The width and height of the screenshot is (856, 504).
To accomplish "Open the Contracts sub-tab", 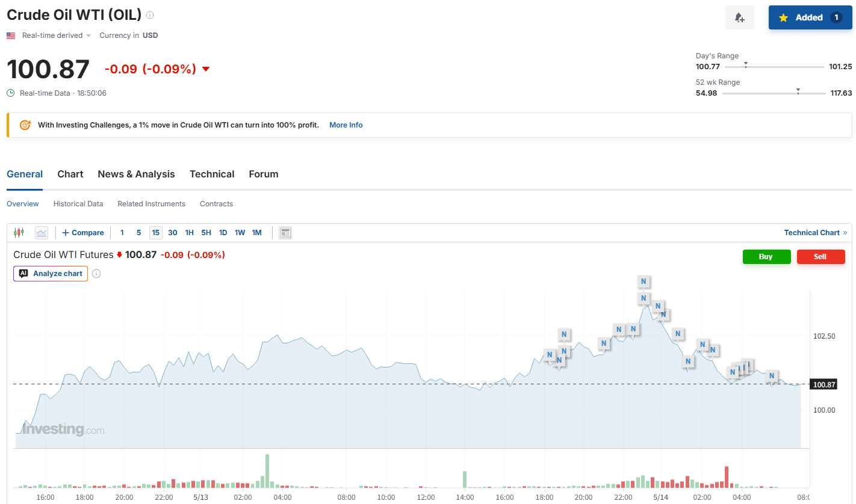I will pyautogui.click(x=217, y=204).
